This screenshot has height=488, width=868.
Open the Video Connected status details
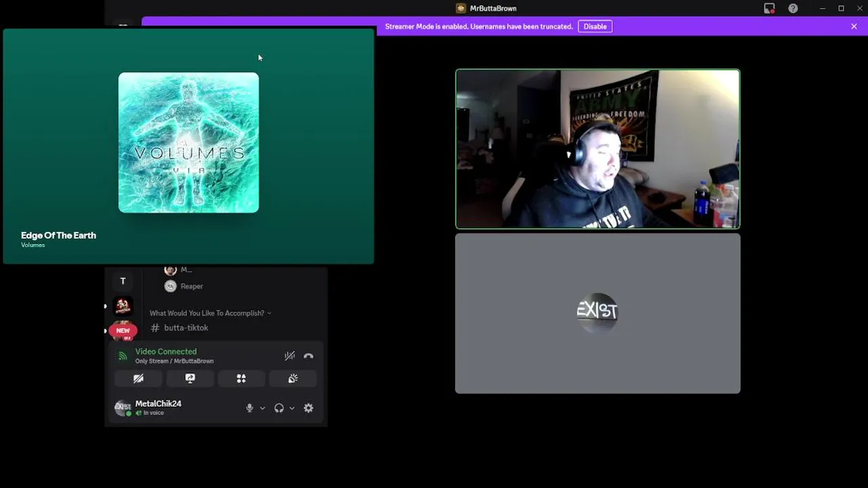coord(166,351)
